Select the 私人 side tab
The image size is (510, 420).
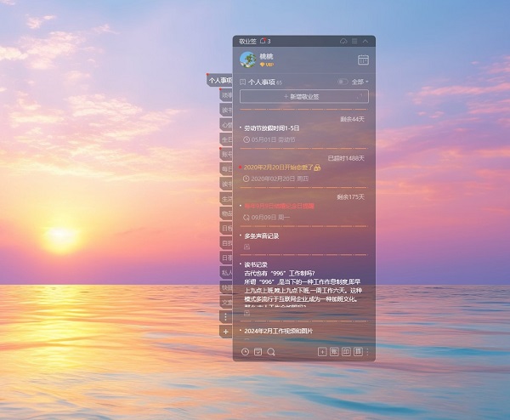(226, 273)
